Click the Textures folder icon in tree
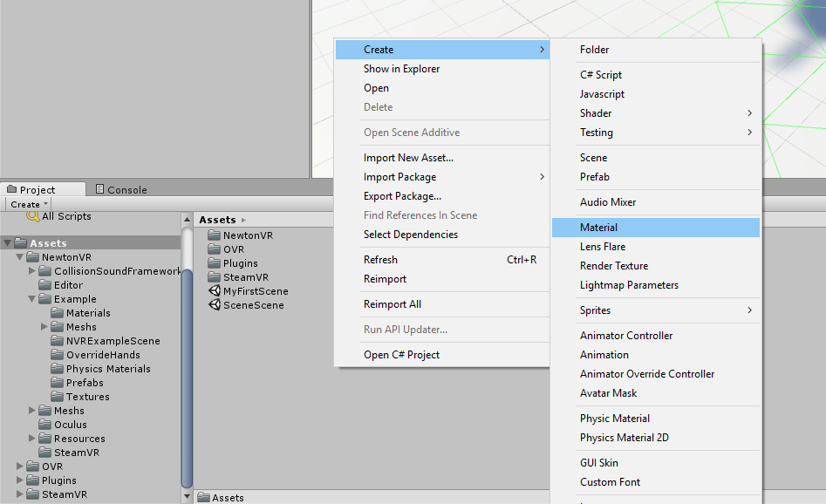Image resolution: width=826 pixels, height=504 pixels. pos(57,396)
